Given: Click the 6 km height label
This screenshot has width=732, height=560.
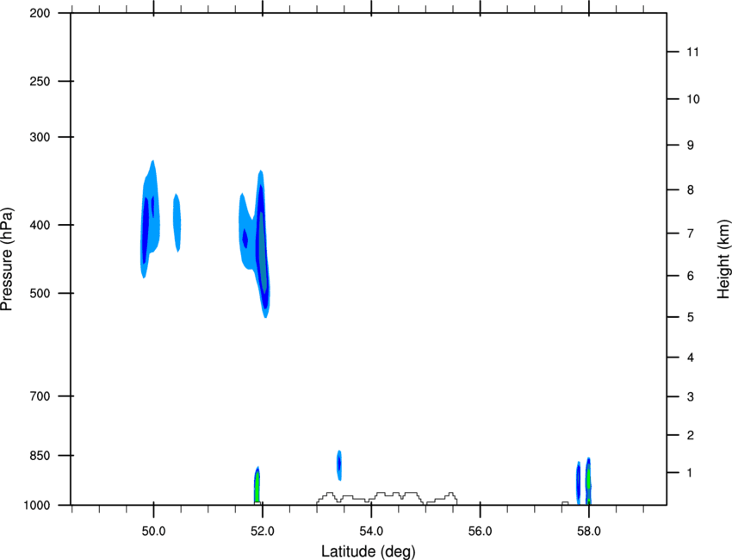Looking at the screenshot, I should coord(691,276).
